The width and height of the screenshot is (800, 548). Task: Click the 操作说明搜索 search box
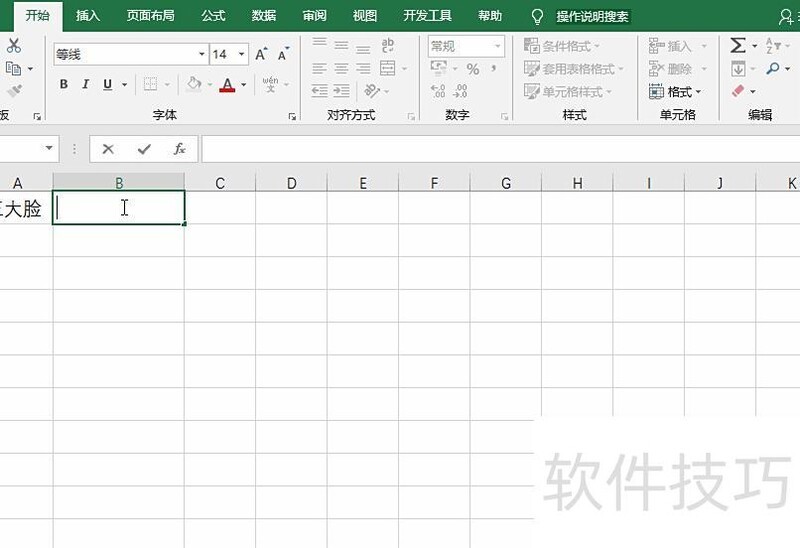(595, 16)
